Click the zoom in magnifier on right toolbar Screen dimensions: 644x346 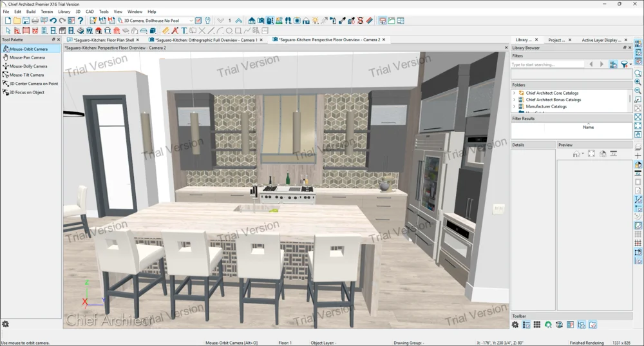[x=638, y=82]
